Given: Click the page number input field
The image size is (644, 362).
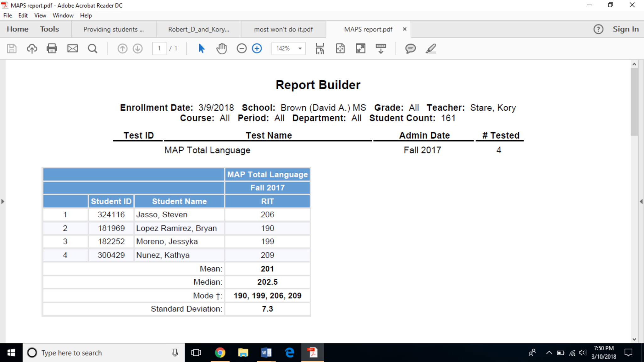Looking at the screenshot, I should 159,48.
